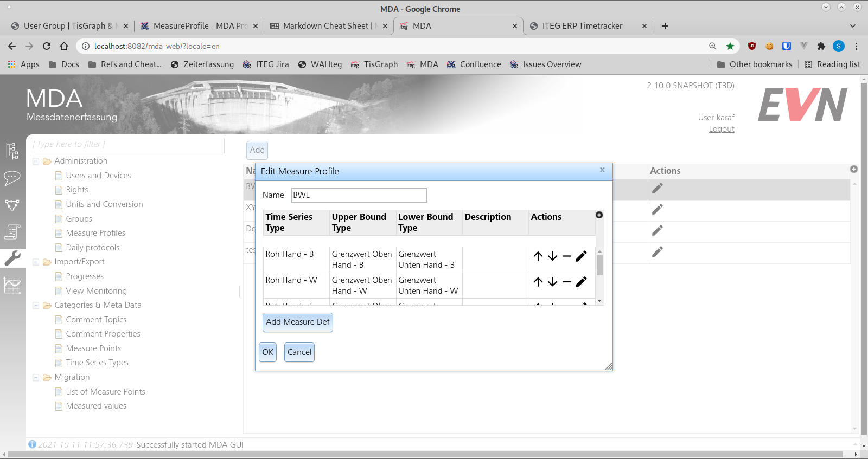Edit first measure profile in background list
The height and width of the screenshot is (459, 868).
pos(658,188)
